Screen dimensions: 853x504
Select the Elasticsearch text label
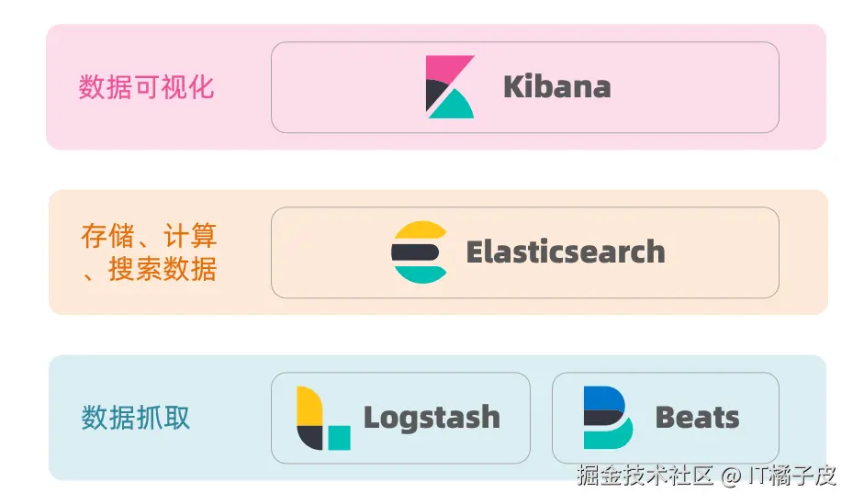pos(566,252)
